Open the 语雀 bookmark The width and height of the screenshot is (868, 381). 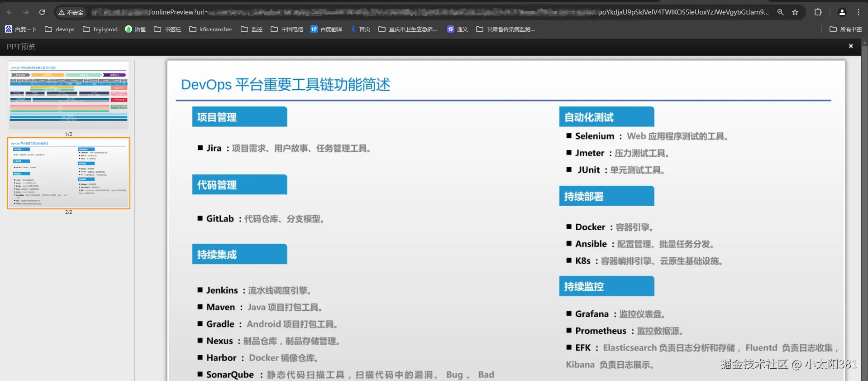click(135, 29)
